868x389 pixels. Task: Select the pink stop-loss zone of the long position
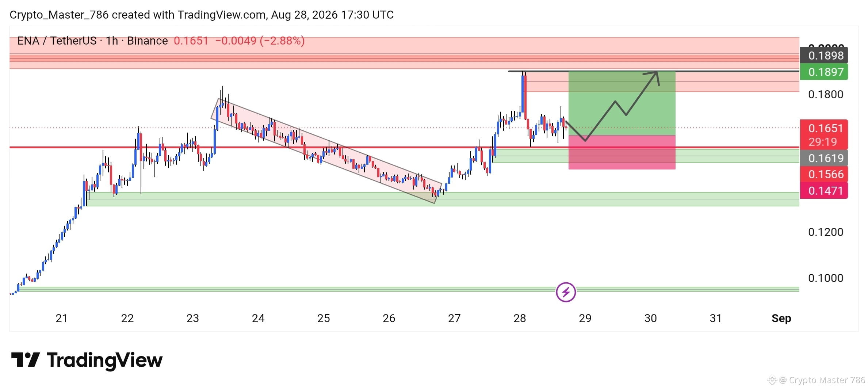coord(622,152)
